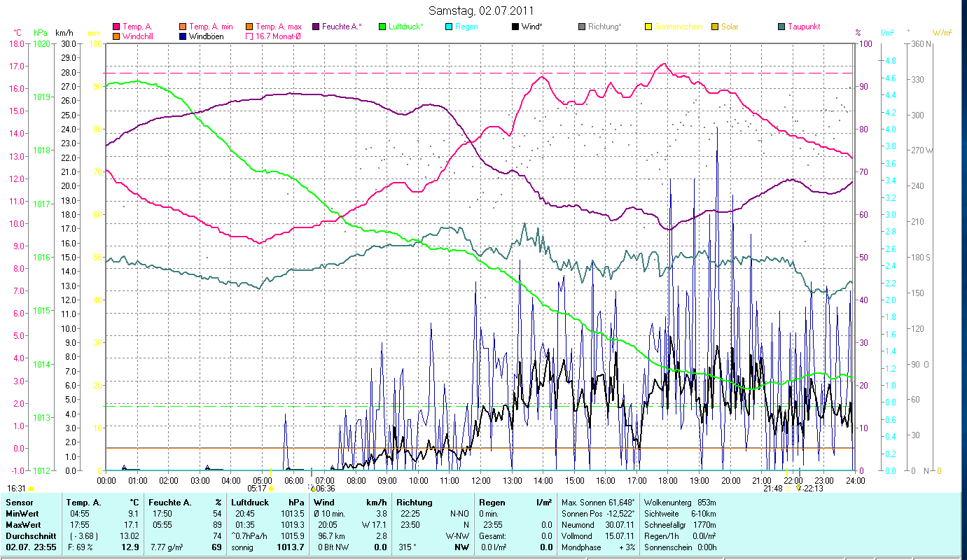Screen dimensions: 967x560
Task: Click the orange Windchill legend square
Action: coord(116,36)
